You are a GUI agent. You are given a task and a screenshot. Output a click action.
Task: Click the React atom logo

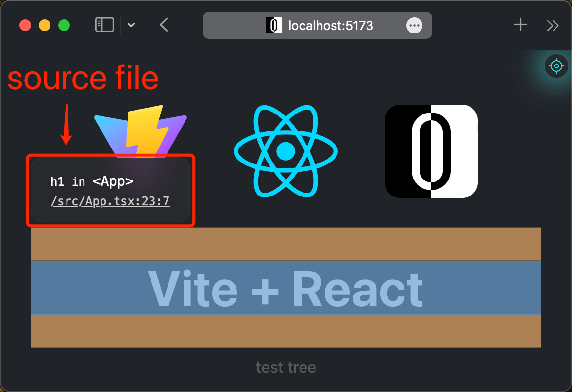click(286, 151)
